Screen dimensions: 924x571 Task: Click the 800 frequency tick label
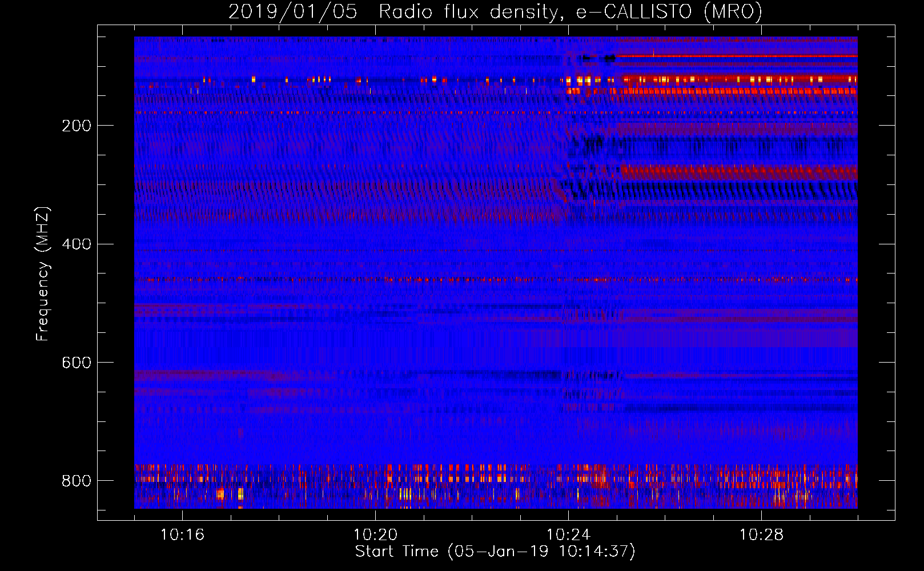(x=77, y=481)
